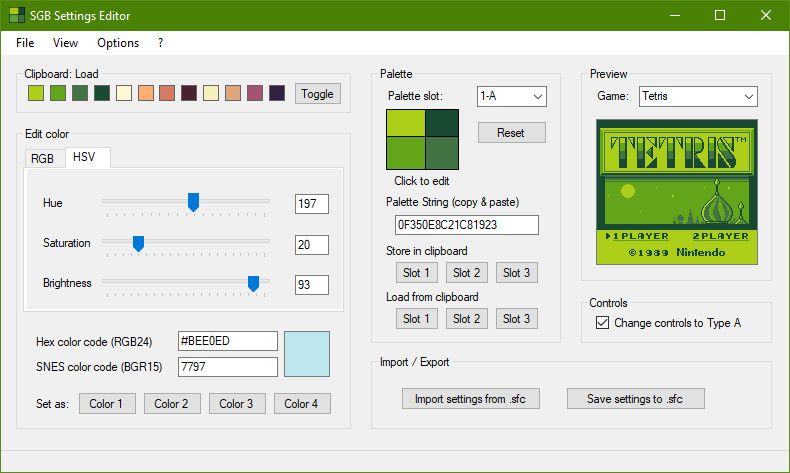Select the salmon red clipboard swatch
Viewport: 790px width, 473px height.
167,93
